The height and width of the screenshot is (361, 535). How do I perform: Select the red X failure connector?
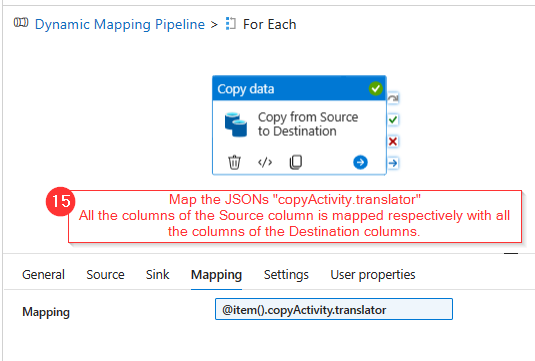(x=393, y=141)
